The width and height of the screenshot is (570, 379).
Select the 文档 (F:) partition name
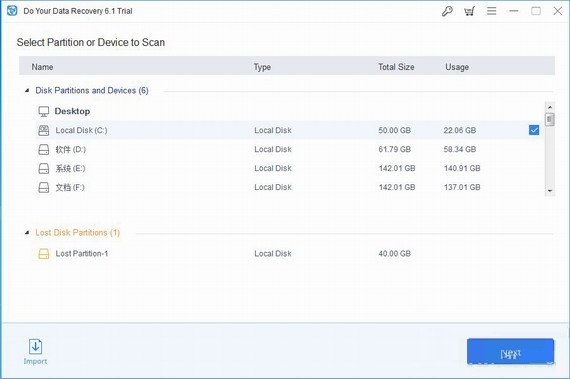point(70,188)
